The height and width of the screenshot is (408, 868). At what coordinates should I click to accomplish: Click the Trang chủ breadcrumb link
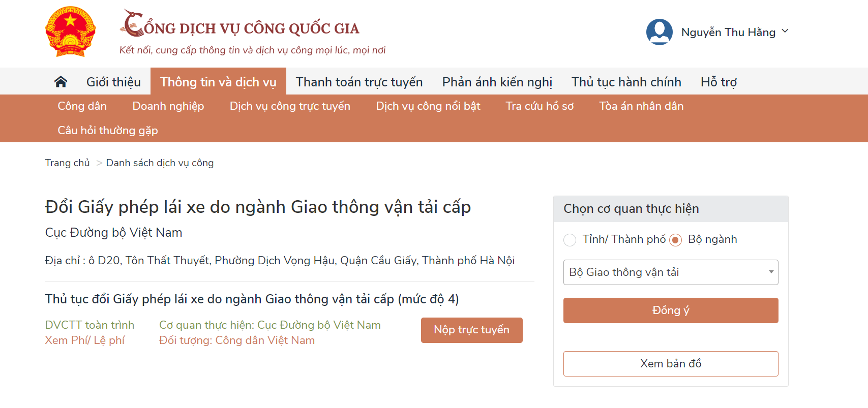[67, 163]
